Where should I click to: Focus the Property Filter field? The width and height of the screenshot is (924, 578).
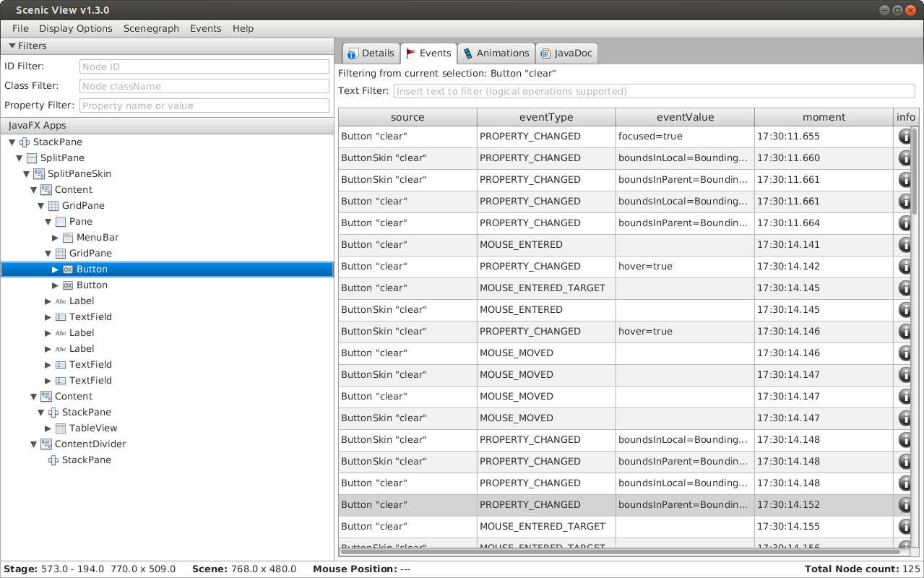204,105
